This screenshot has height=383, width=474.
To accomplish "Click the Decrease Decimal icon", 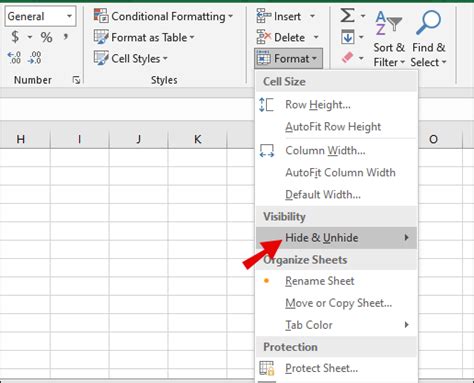I will tap(34, 58).
